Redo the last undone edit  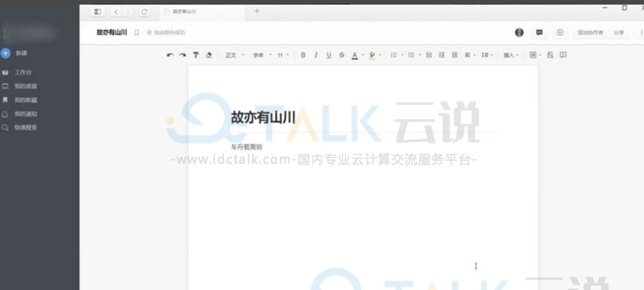point(183,55)
